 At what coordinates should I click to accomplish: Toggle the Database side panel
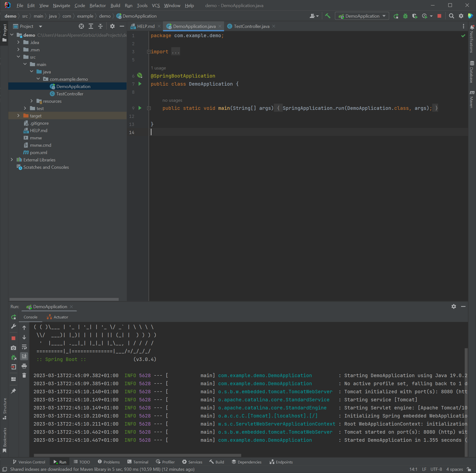tap(472, 72)
